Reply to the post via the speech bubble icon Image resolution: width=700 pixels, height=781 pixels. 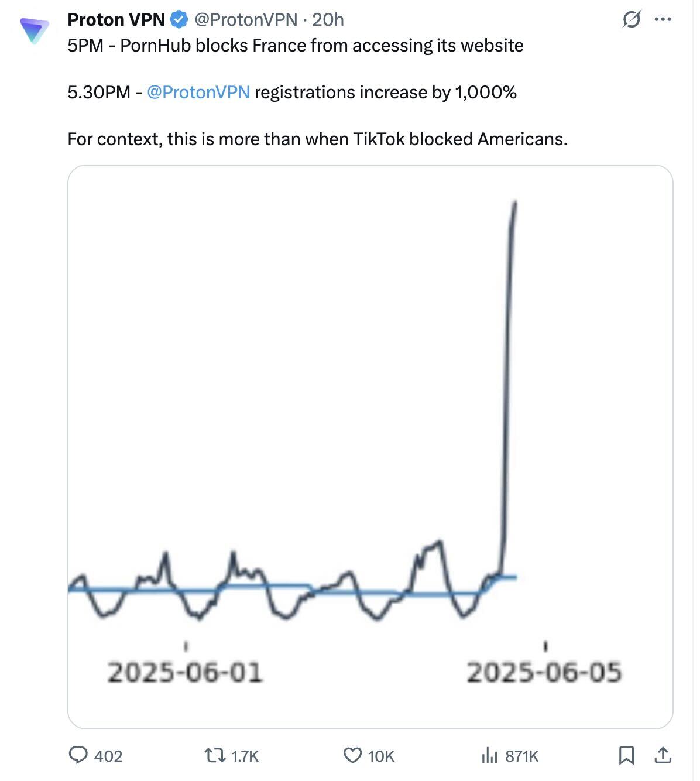[x=78, y=755]
